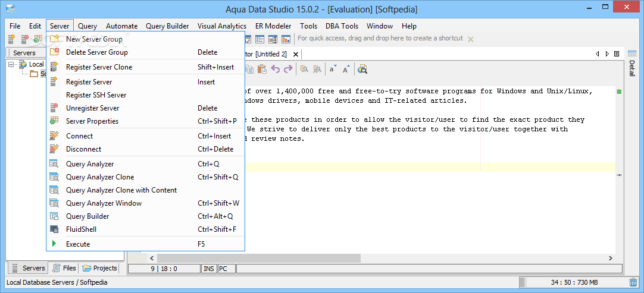Open the Help menu
Viewport: 644px width, 293px height.
[409, 26]
